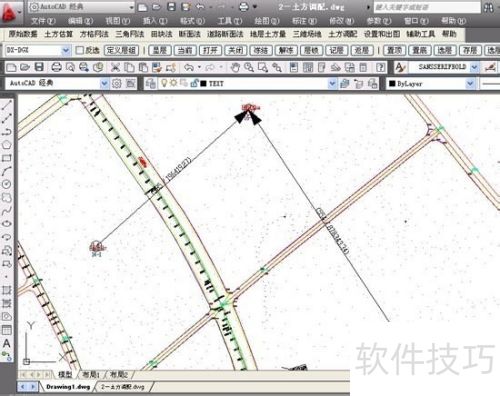The width and height of the screenshot is (500, 396).
Task: Click the keyword search input field
Action: click(427, 7)
